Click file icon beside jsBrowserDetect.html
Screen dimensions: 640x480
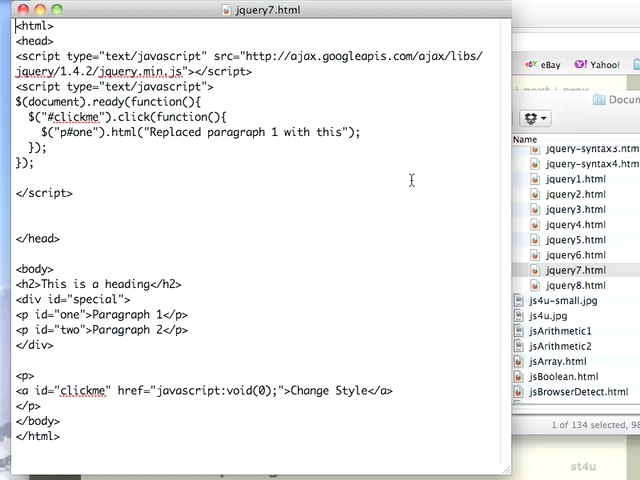tap(518, 391)
